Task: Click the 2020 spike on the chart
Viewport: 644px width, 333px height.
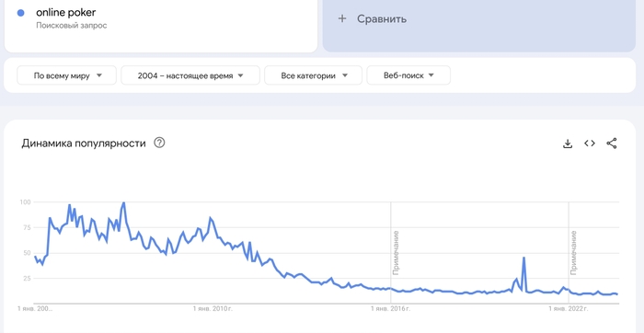Action: [x=523, y=258]
